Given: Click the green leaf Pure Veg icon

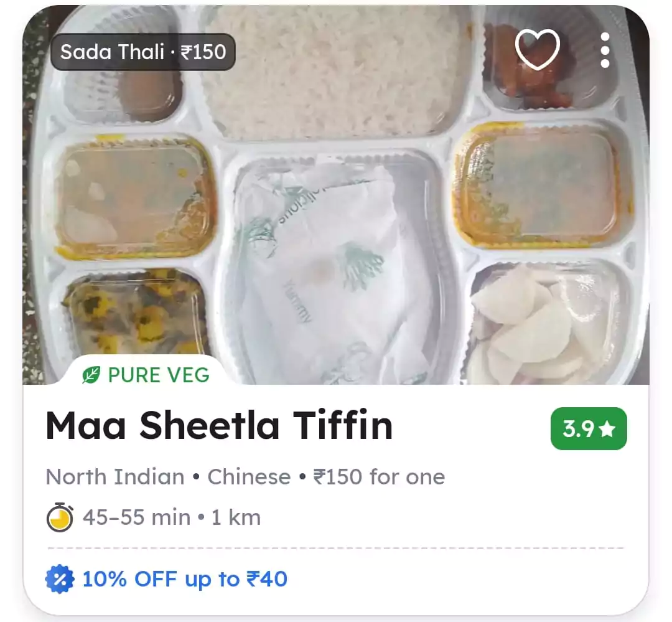Looking at the screenshot, I should tap(91, 375).
